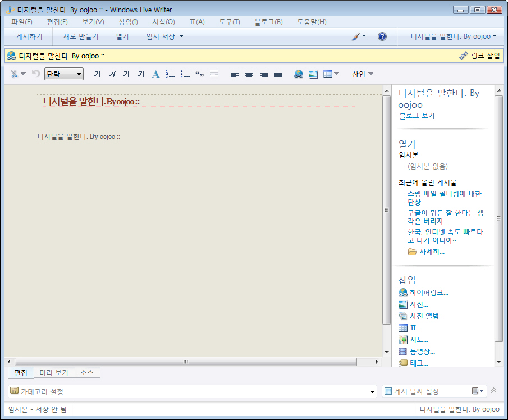Click the insert hyperlink globe icon in toolbar
The height and width of the screenshot is (420, 508).
point(299,74)
